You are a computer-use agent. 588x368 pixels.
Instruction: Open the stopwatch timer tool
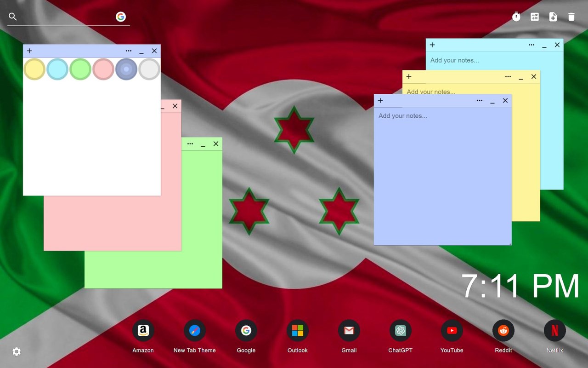click(516, 17)
